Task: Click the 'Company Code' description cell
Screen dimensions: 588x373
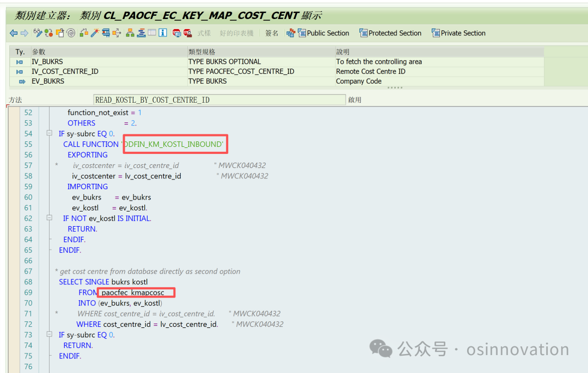Action: (x=439, y=81)
